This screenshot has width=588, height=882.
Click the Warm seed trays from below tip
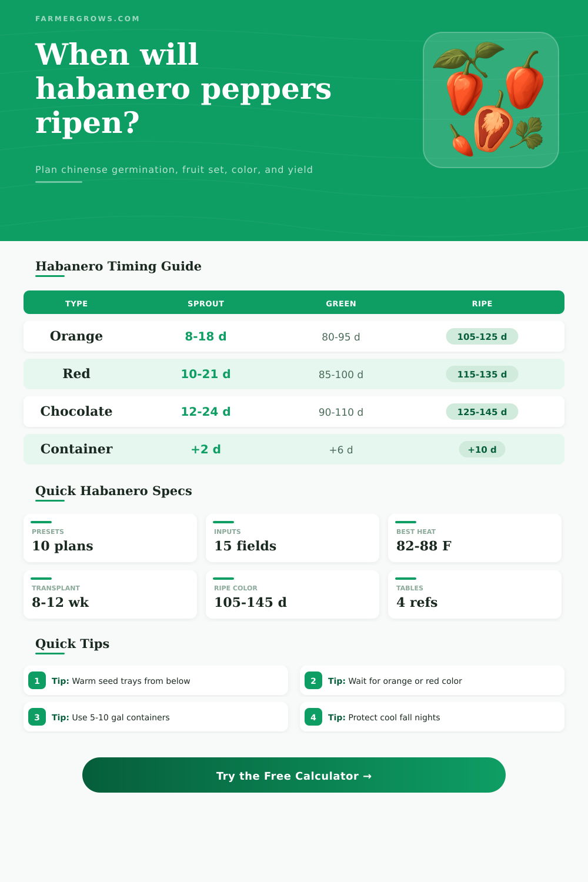tap(156, 680)
